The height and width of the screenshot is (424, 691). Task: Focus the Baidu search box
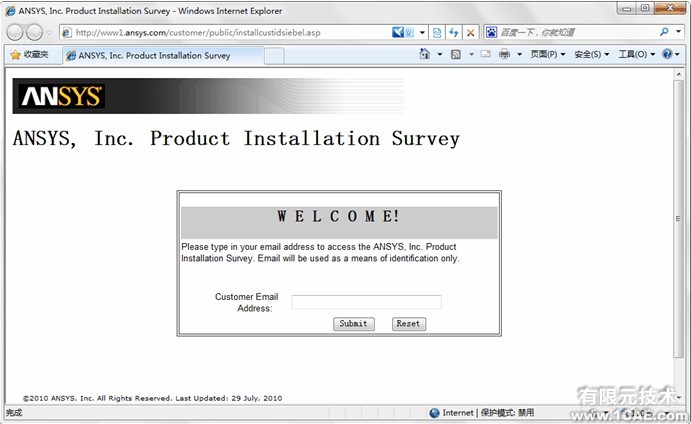577,32
